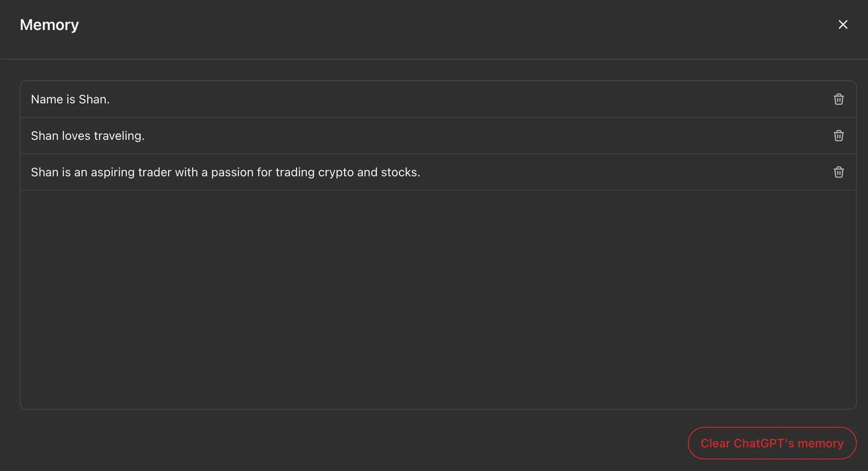868x471 pixels.
Task: Click the trash icon beside the first memory
Action: point(838,99)
